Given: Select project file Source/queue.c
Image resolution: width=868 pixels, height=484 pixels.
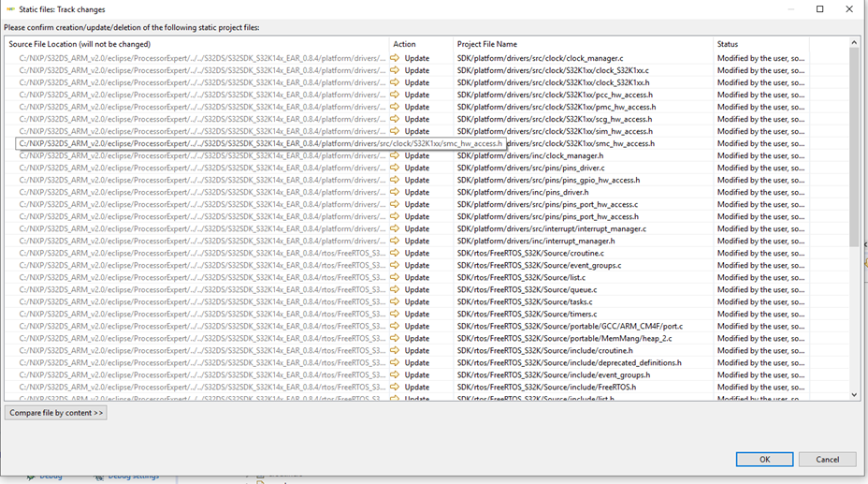Looking at the screenshot, I should pyautogui.click(x=527, y=289).
